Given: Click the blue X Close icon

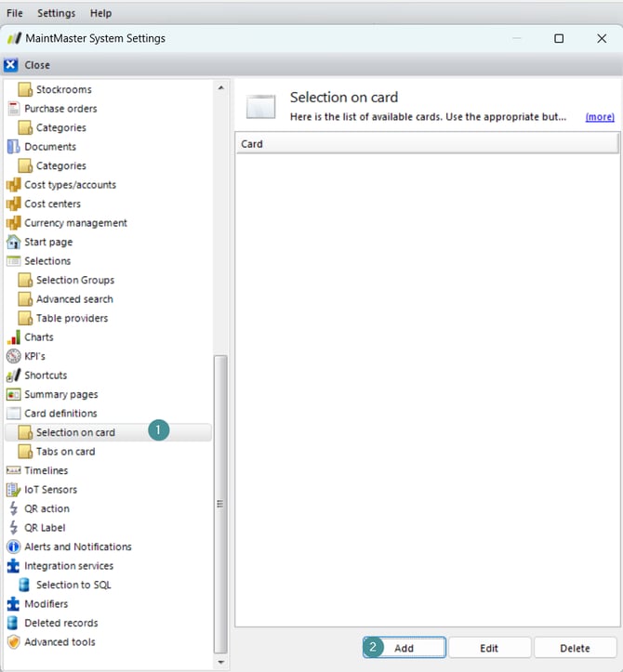Looking at the screenshot, I should [x=11, y=65].
